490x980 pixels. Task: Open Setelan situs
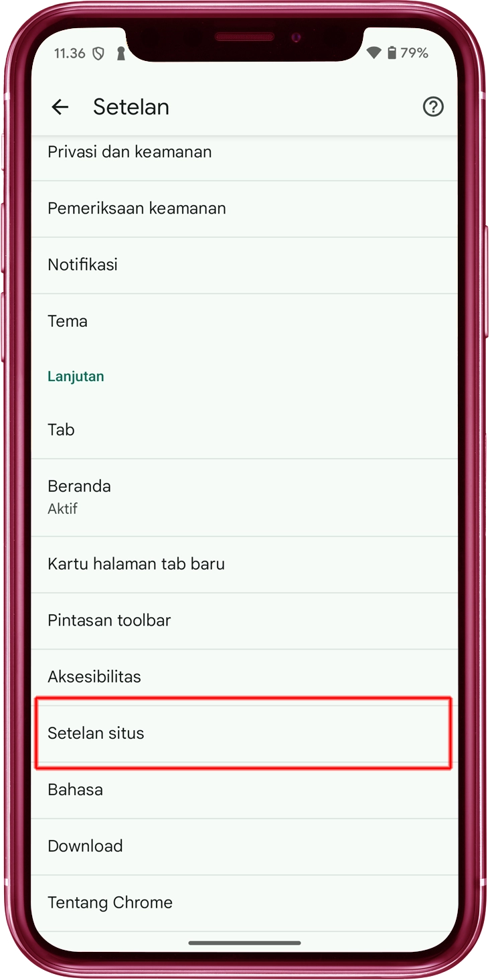[244, 733]
